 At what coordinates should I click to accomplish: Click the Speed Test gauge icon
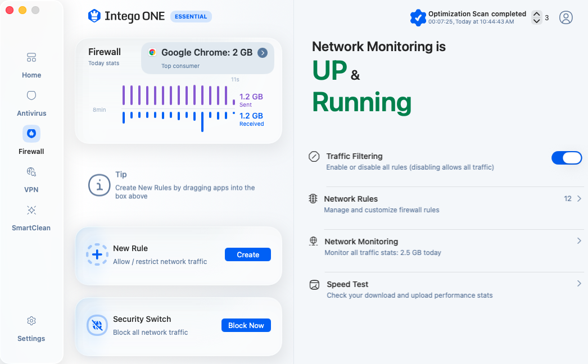(314, 285)
